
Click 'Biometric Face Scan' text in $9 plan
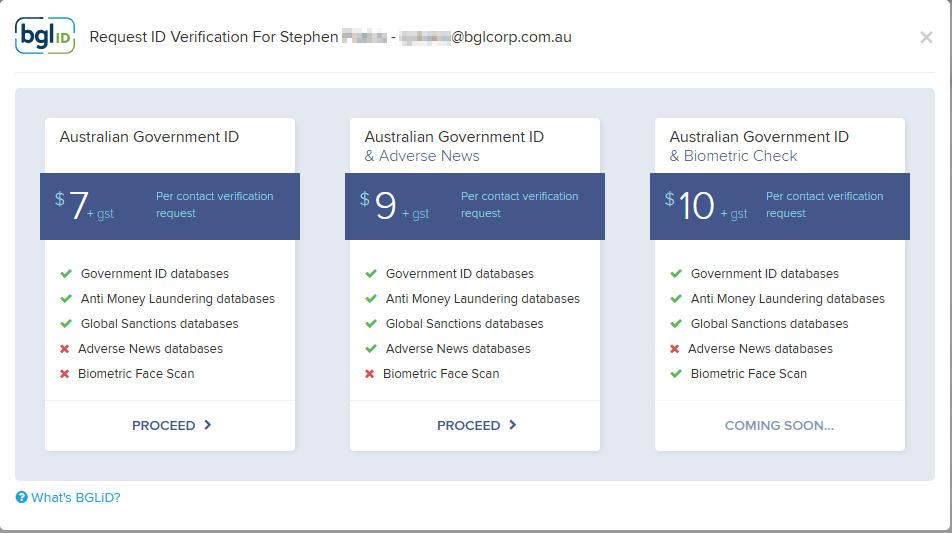441,374
